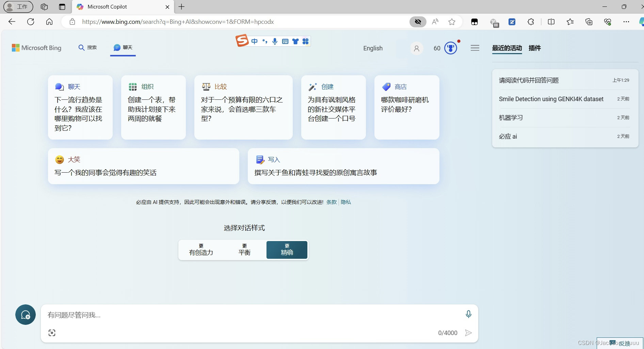This screenshot has width=644, height=349.
Task: Open the Sogou toolbox grid icon
Action: [306, 41]
